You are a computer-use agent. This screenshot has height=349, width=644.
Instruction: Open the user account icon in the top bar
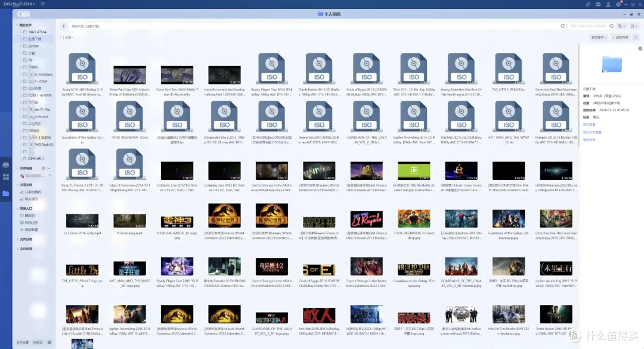[x=608, y=4]
